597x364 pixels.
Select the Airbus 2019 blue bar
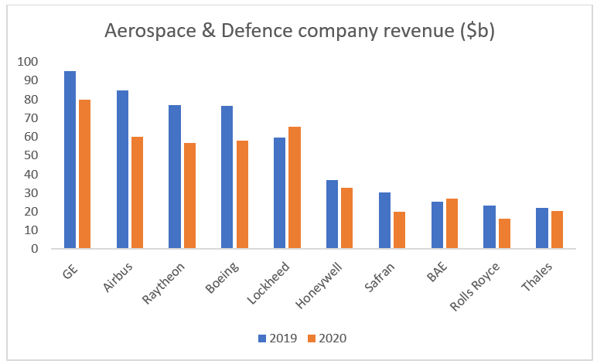point(122,169)
